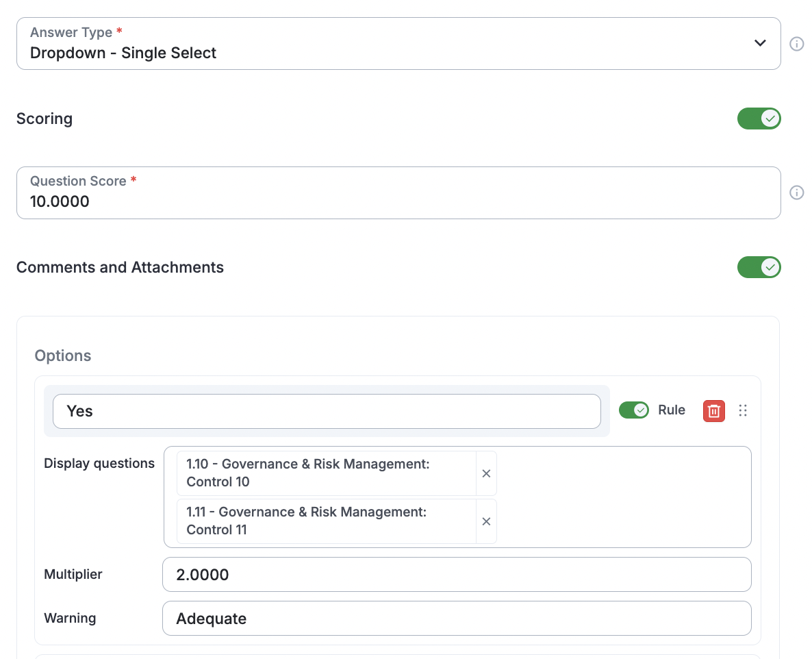Click the Rule label text
This screenshot has height=659, width=812.
click(x=671, y=410)
